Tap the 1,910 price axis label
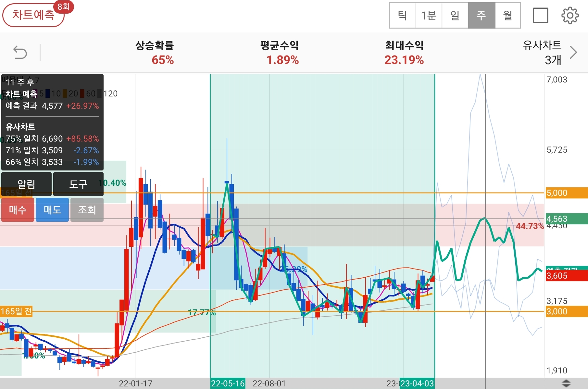The image size is (588, 389). point(557,370)
